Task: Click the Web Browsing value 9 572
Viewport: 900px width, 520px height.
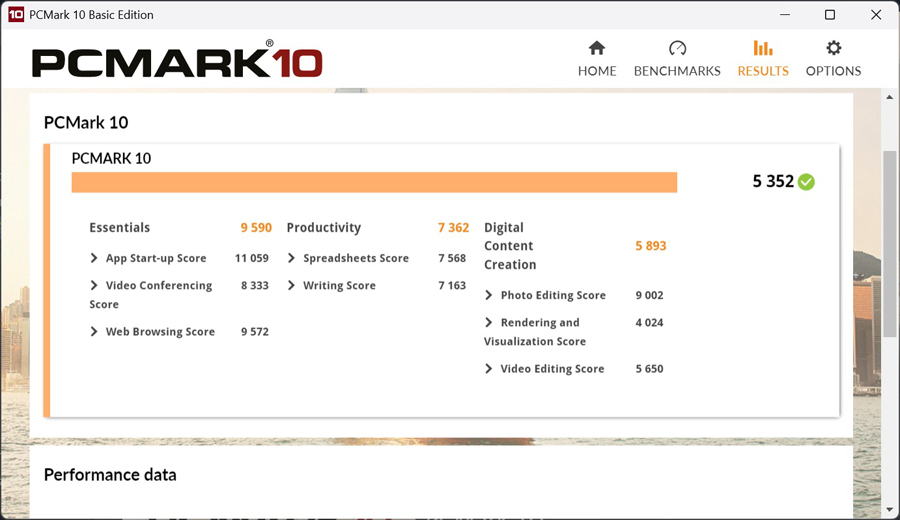Action: tap(255, 331)
